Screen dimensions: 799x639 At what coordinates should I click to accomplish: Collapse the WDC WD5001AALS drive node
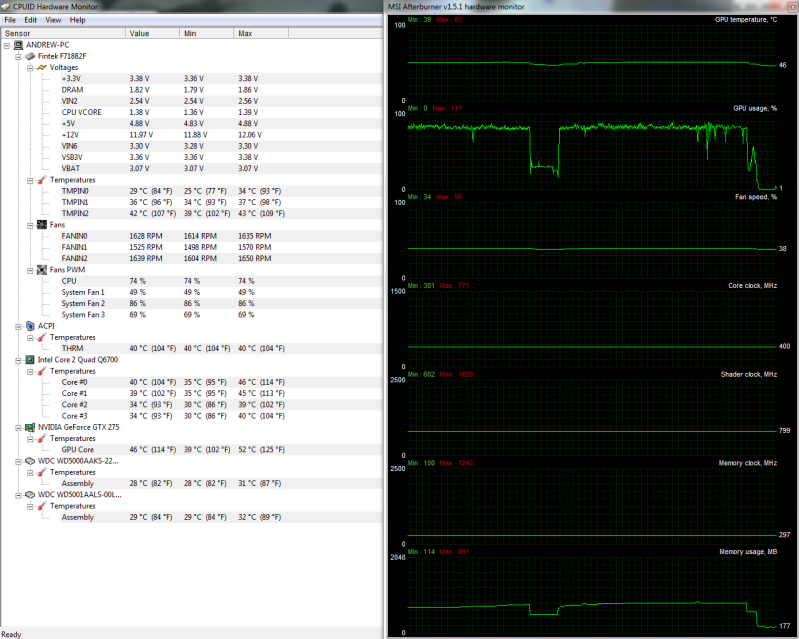[18, 495]
